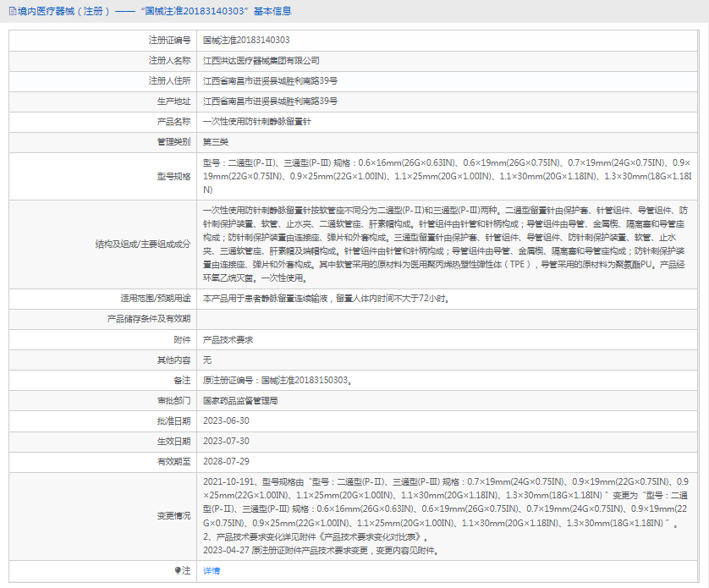Select expiry date 2028-07-29
This screenshot has height=588, width=709.
226,462
